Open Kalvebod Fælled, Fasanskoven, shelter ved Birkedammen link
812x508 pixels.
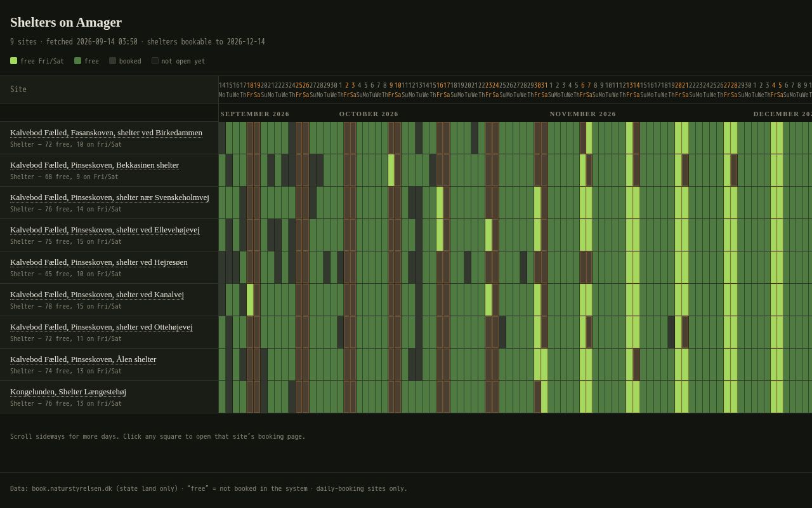point(106,133)
